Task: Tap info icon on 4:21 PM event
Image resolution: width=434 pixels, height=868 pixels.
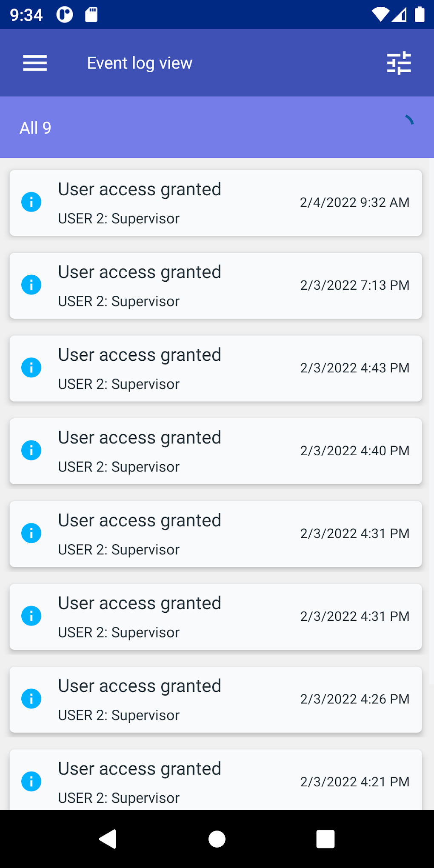Action: point(31,781)
